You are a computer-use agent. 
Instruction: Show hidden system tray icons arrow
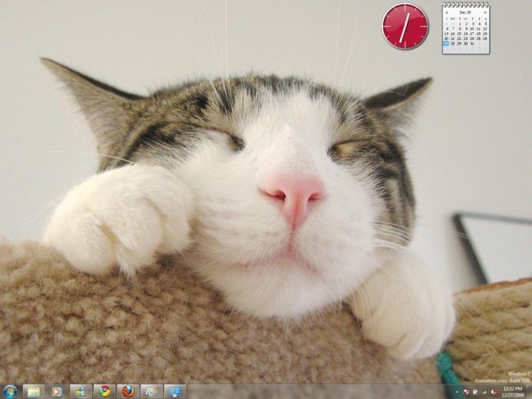coord(457,392)
